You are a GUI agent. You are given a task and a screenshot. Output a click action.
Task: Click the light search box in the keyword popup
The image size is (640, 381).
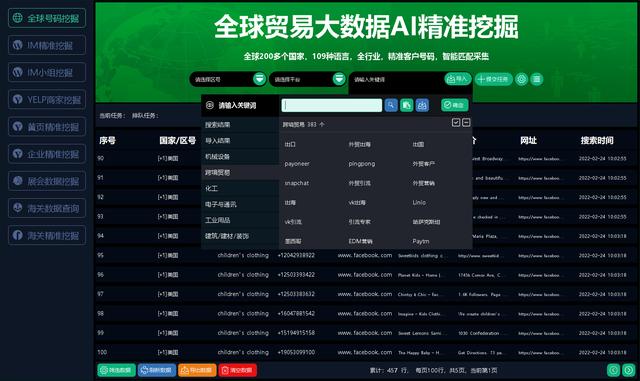click(x=331, y=105)
